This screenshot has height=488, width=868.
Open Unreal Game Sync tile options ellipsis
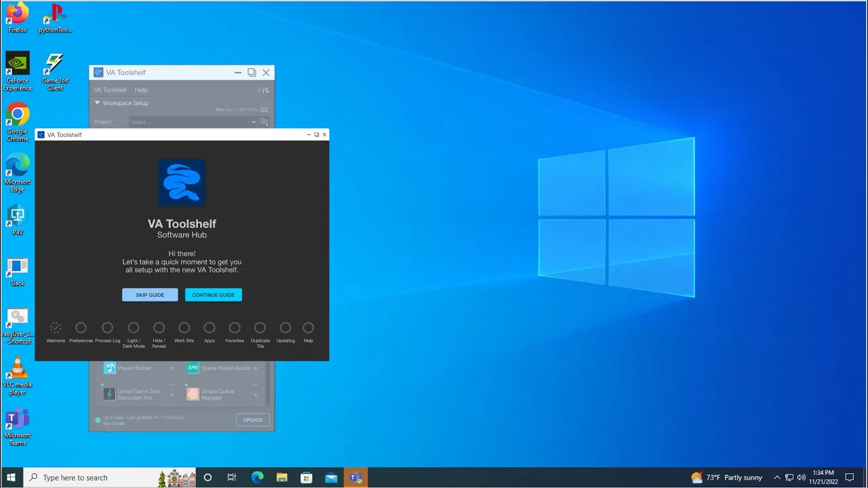172,384
